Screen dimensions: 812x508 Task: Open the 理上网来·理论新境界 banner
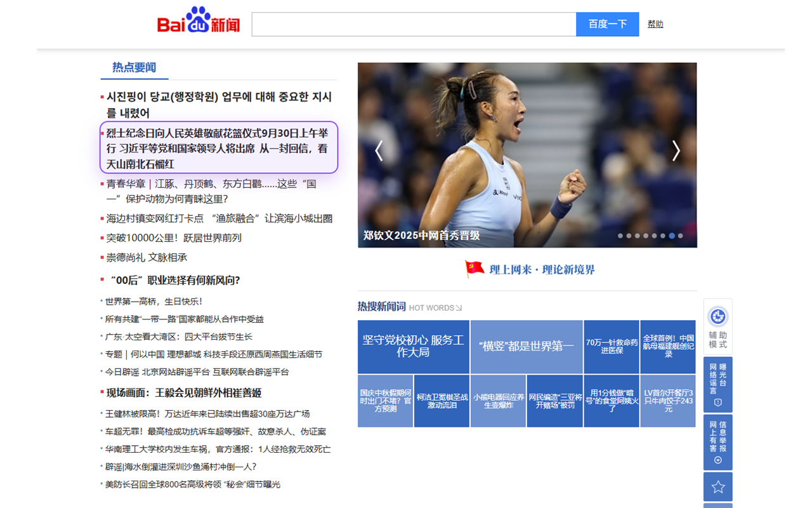[542, 269]
